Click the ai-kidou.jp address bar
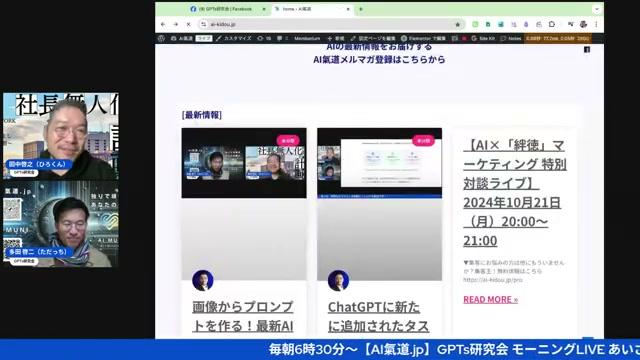640x360 pixels. pos(331,24)
